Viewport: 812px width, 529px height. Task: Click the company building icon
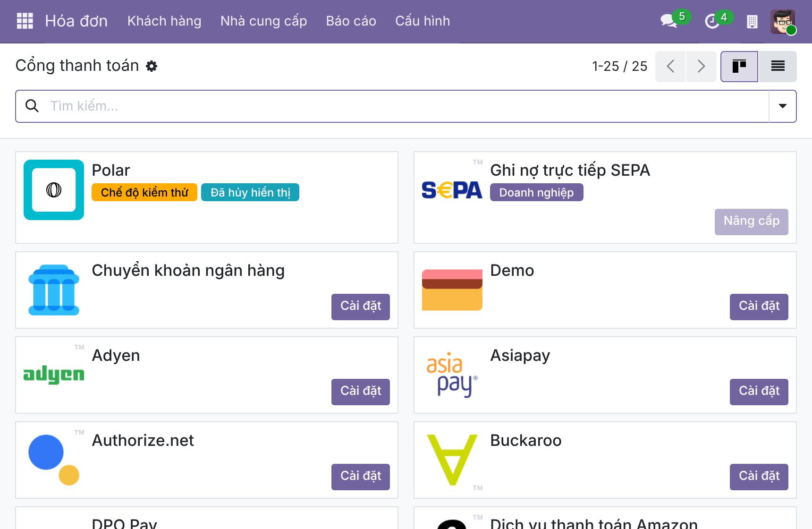(752, 21)
